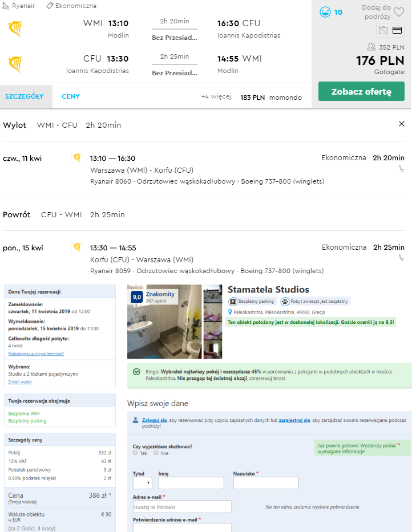
Task: Click the zarejestruj się link
Action: pos(294,420)
